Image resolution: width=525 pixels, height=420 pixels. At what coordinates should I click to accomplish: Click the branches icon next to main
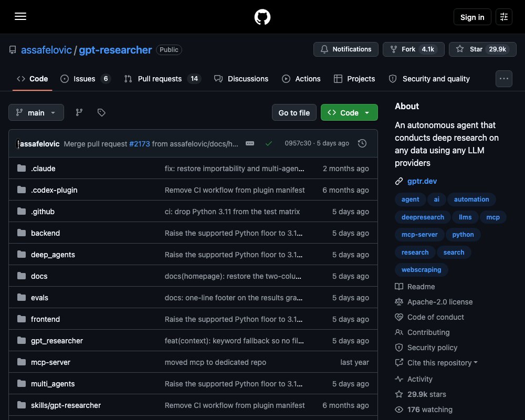pyautogui.click(x=79, y=112)
